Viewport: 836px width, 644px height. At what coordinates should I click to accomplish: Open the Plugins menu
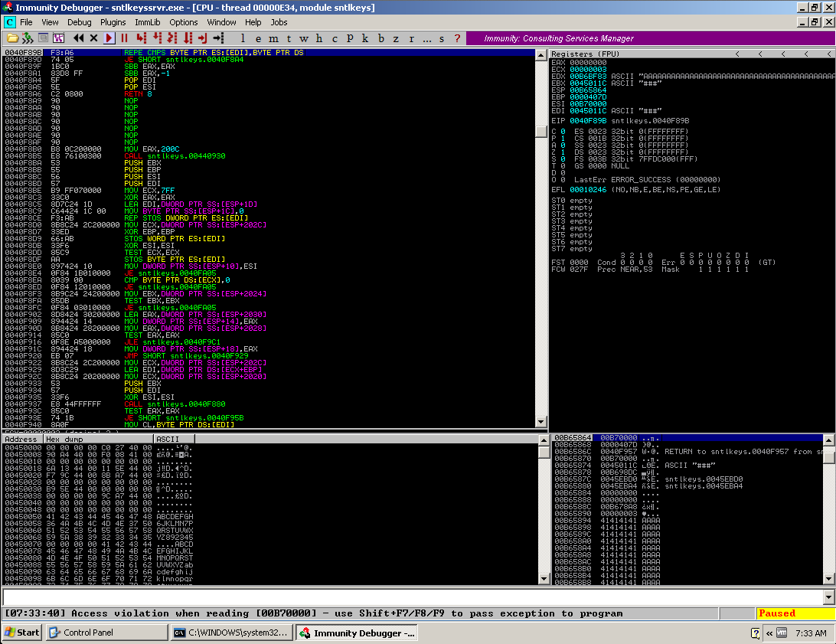[x=113, y=22]
